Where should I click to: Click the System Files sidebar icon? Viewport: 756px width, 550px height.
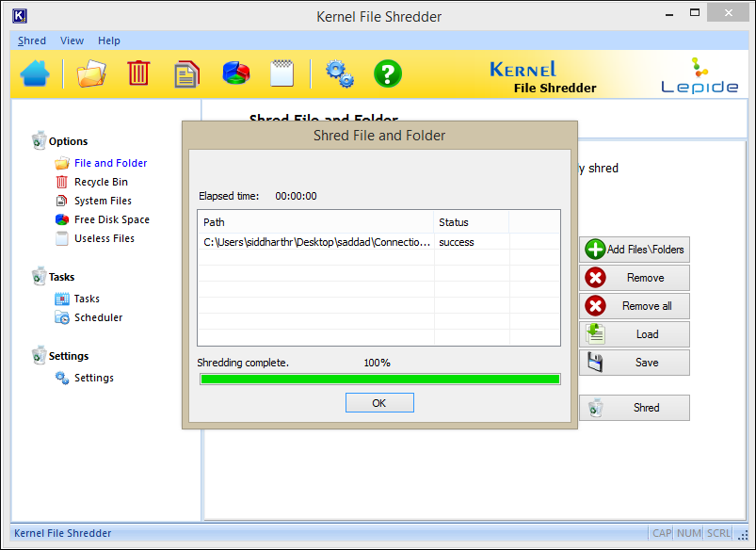[62, 201]
